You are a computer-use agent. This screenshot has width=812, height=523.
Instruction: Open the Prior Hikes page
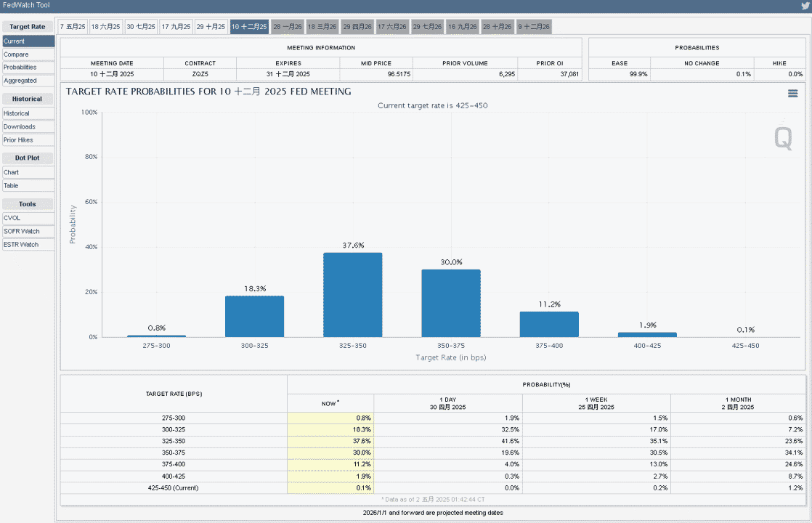(28, 140)
